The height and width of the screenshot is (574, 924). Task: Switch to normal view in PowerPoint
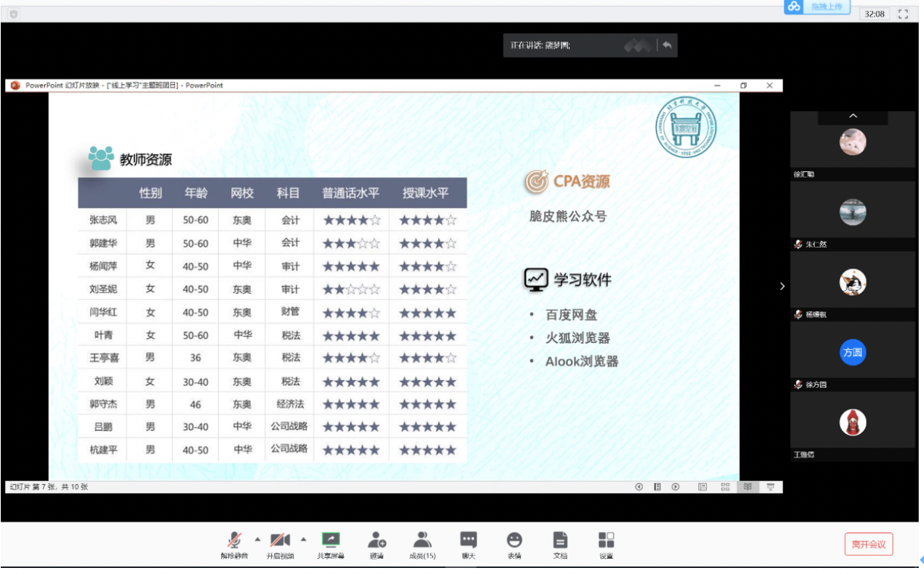pyautogui.click(x=702, y=487)
